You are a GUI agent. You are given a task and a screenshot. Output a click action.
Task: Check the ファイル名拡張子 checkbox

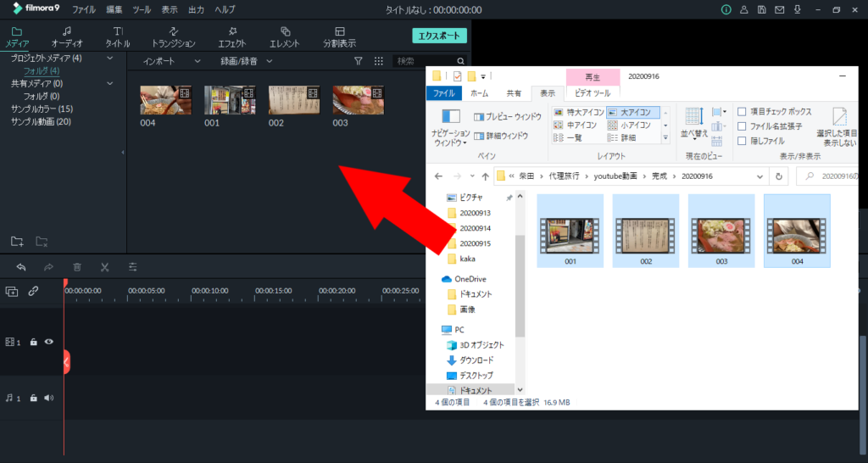pyautogui.click(x=742, y=126)
